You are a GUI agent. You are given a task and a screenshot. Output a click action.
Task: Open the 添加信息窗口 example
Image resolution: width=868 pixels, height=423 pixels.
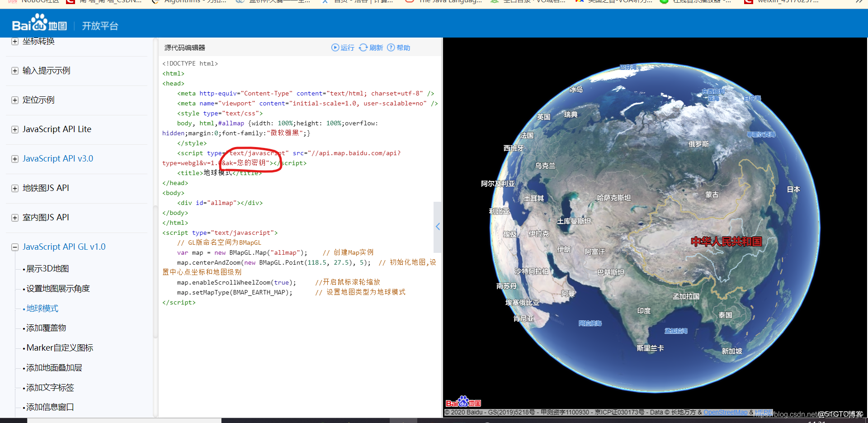(50, 407)
